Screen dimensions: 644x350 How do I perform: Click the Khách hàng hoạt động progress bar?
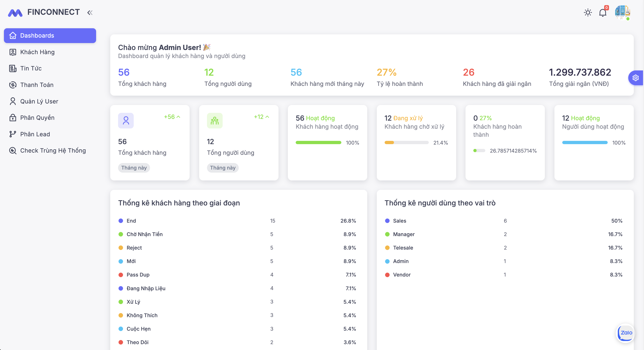(318, 143)
